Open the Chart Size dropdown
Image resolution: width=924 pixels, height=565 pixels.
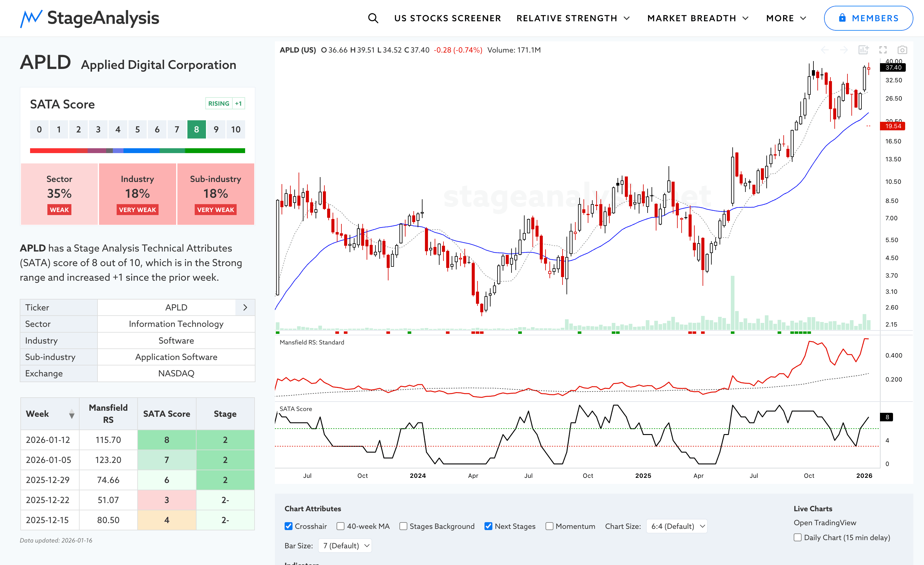[677, 526]
